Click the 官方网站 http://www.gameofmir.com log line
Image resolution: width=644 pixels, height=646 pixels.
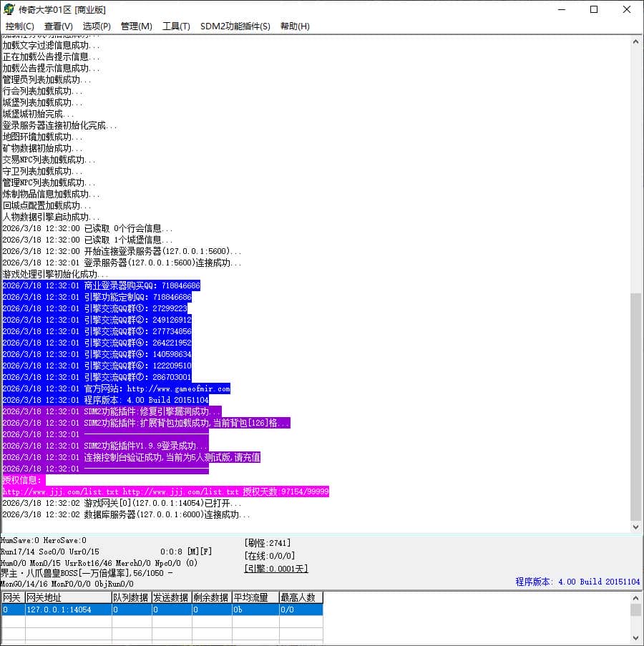click(x=116, y=388)
